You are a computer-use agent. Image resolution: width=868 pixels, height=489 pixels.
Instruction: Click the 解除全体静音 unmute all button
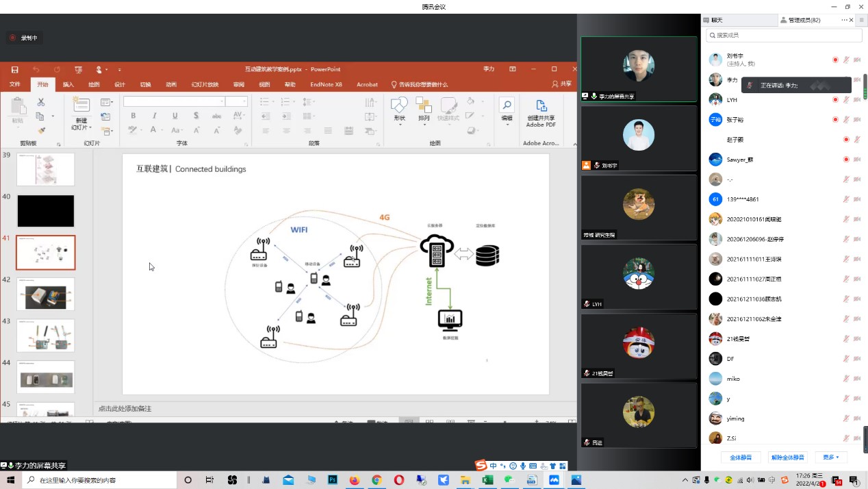coord(788,457)
